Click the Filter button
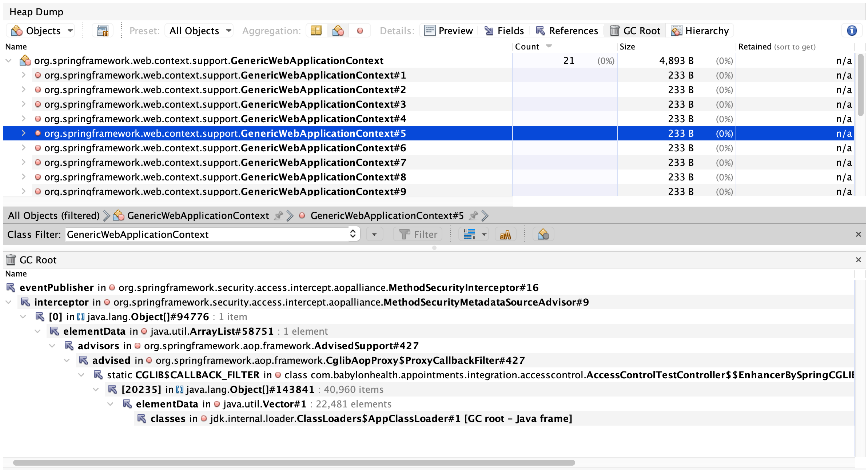The height and width of the screenshot is (470, 868). click(418, 234)
